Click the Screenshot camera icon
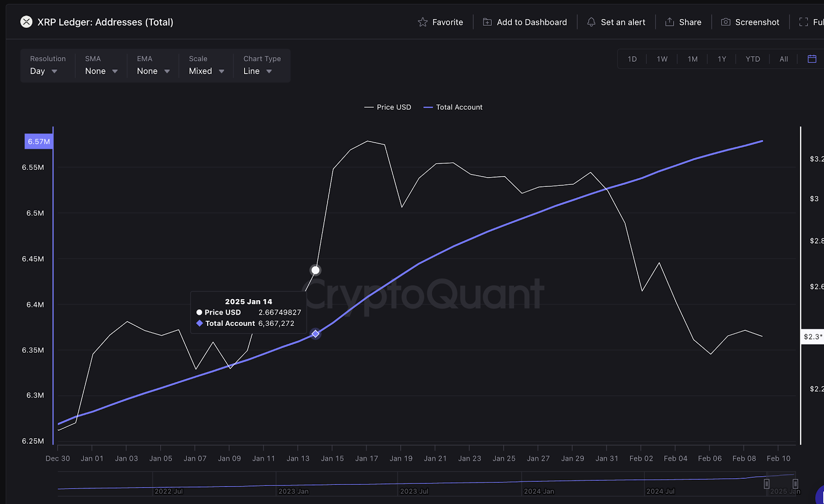 (726, 22)
